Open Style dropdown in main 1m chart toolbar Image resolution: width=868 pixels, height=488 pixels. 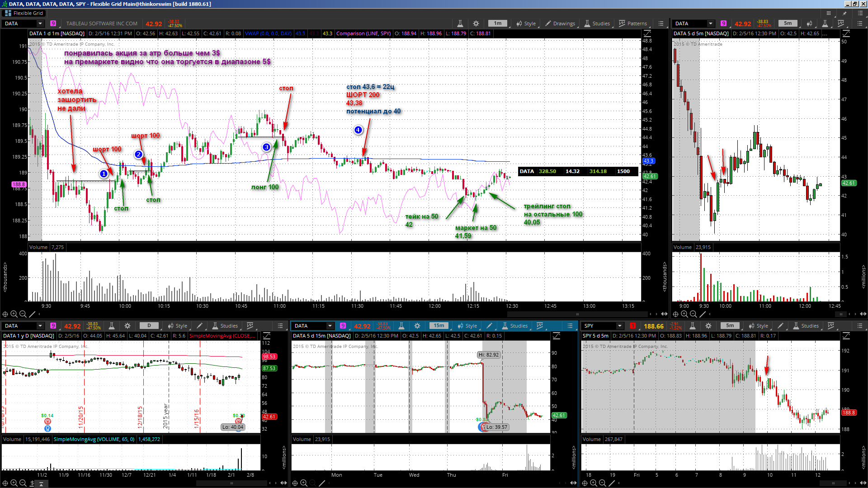click(x=527, y=23)
